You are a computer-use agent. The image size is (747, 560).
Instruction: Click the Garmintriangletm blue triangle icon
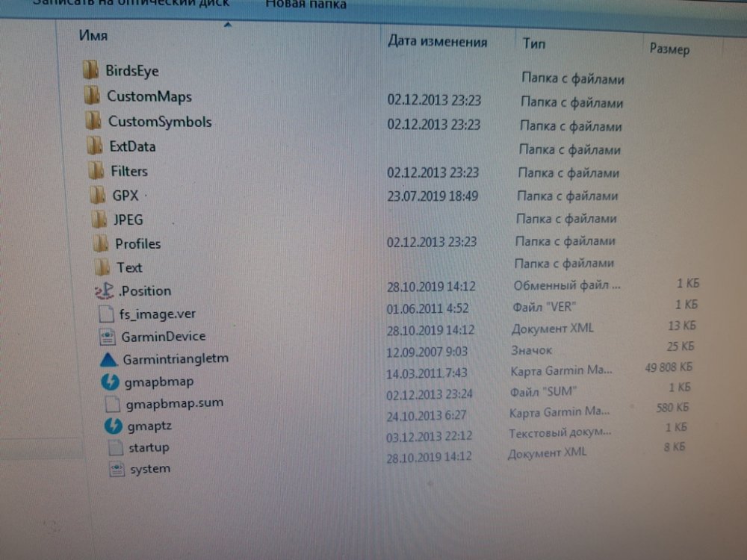[109, 359]
